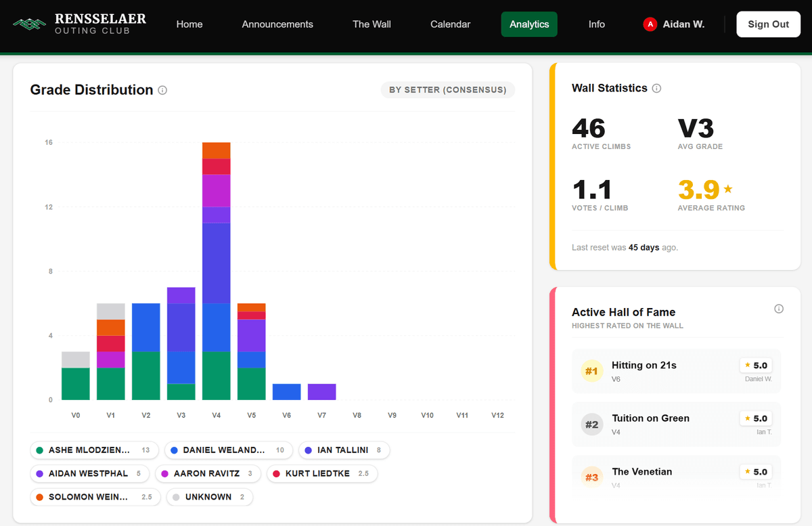Click the #3 rank badge

(592, 477)
